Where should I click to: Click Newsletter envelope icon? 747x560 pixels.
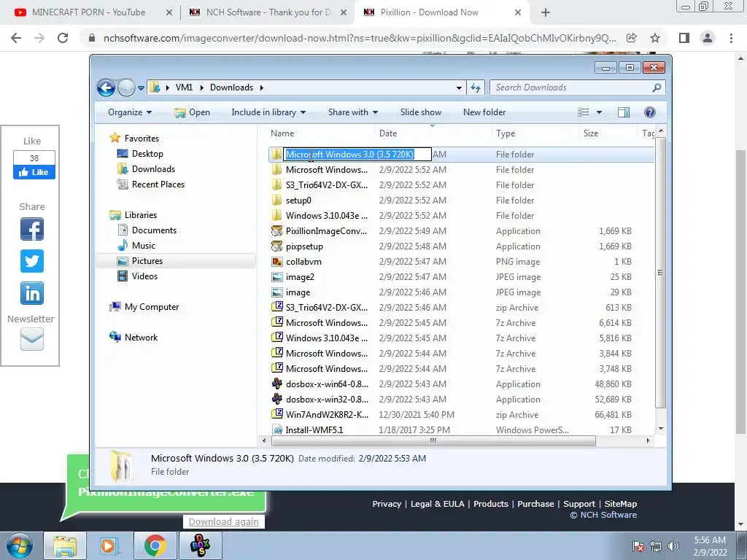(32, 339)
